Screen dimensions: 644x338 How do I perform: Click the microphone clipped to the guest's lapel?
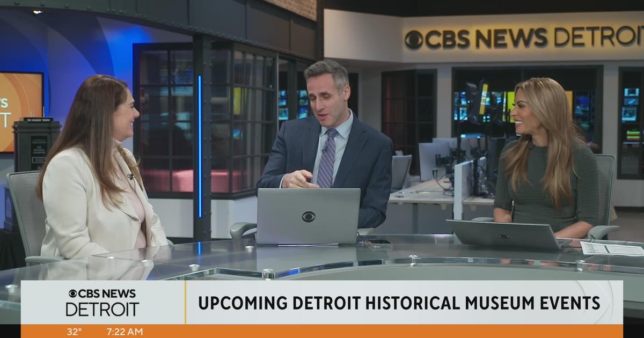130,175
